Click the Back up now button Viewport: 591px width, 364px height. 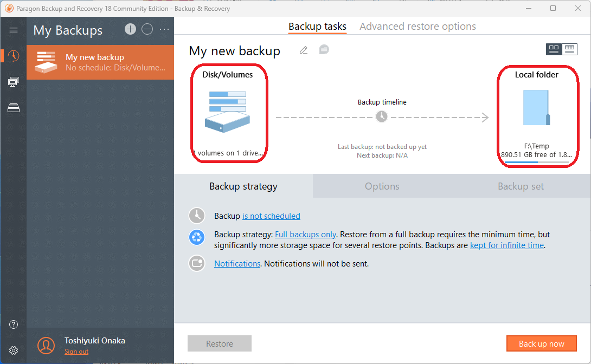(x=541, y=343)
